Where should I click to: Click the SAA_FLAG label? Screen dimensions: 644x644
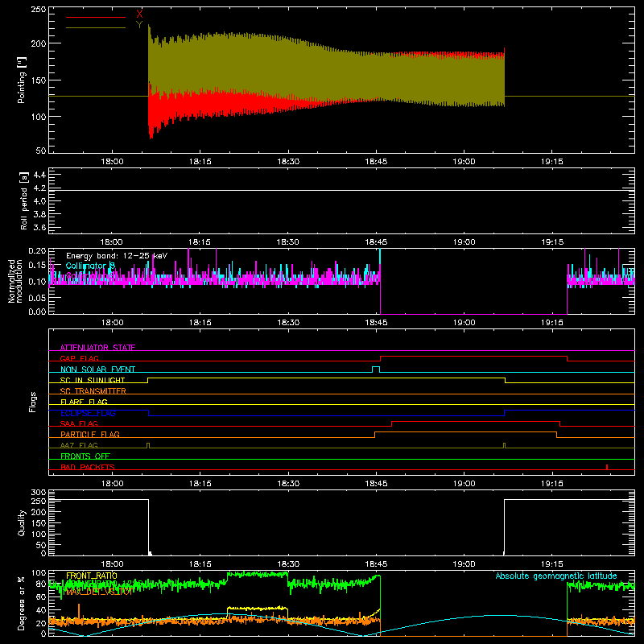pos(79,423)
